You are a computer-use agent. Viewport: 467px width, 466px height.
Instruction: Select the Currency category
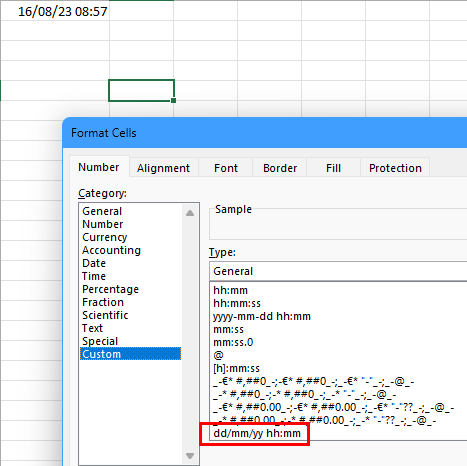130,237
